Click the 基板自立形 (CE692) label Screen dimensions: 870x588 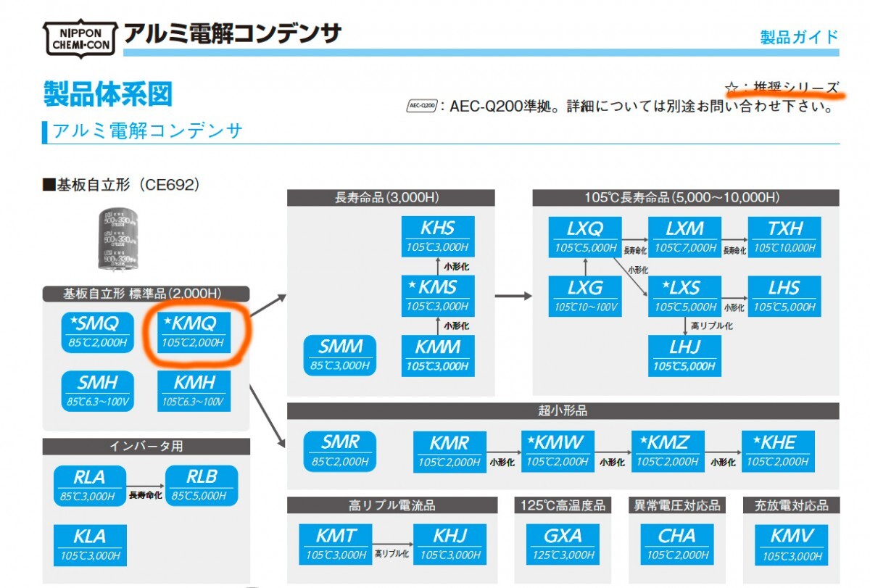(120, 185)
